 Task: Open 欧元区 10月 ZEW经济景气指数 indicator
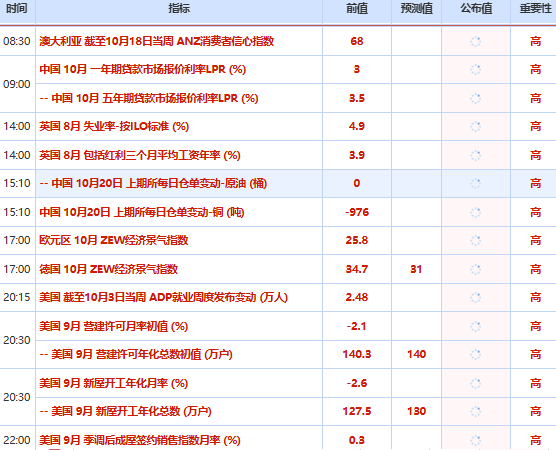113,240
